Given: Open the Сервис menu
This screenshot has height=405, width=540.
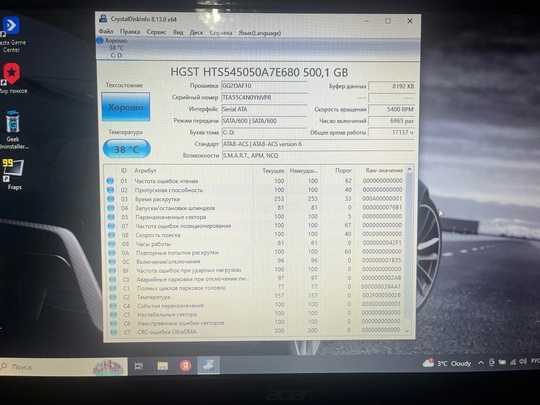Looking at the screenshot, I should [x=156, y=32].
